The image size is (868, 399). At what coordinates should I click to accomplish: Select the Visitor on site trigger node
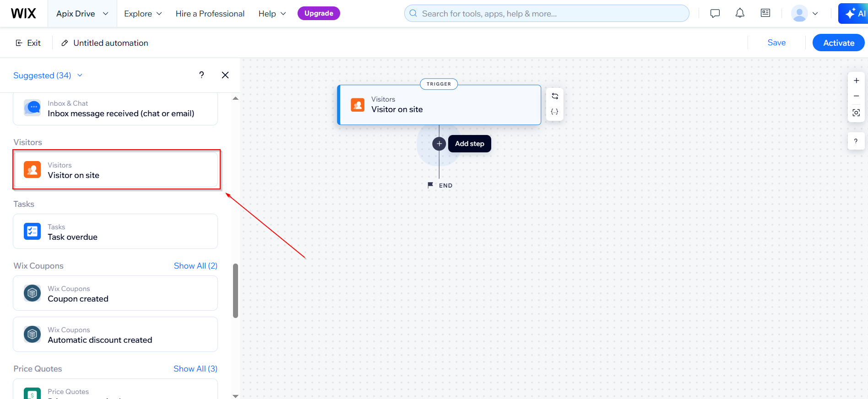[x=439, y=105]
